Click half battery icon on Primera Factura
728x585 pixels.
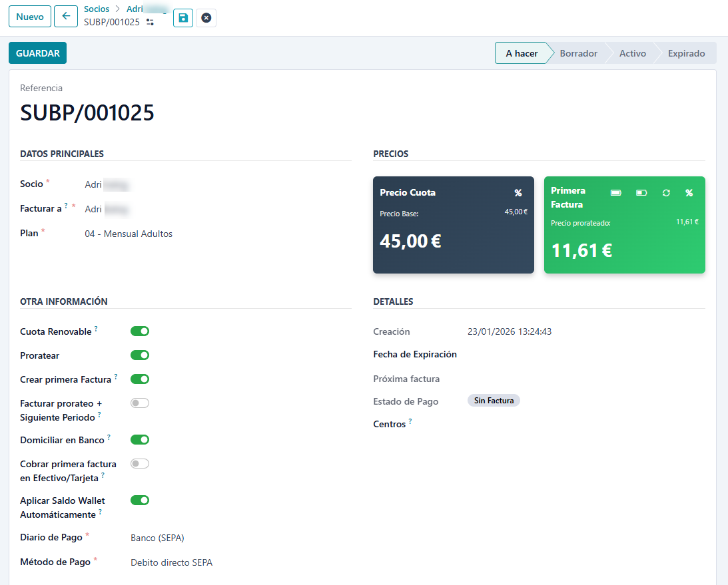point(641,193)
